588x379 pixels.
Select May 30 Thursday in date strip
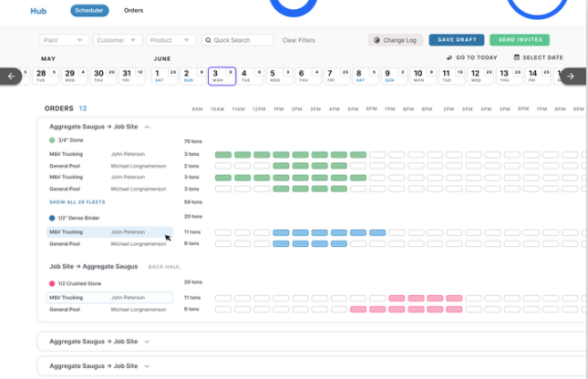[x=103, y=77]
